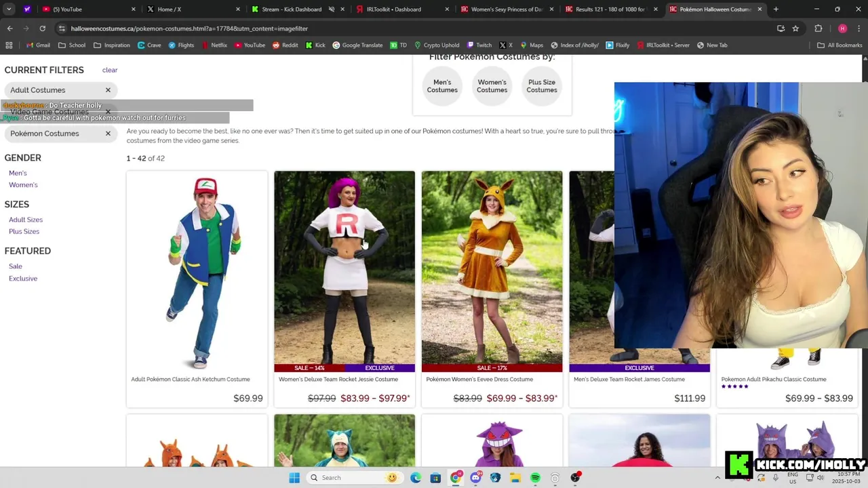Open Spotify from the taskbar
This screenshot has height=488, width=868.
tap(535, 478)
